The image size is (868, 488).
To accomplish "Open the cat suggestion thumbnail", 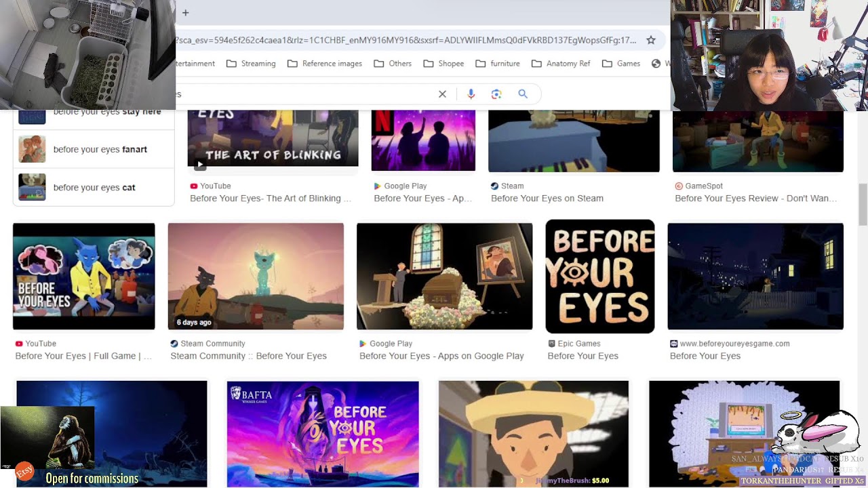I will click(32, 187).
